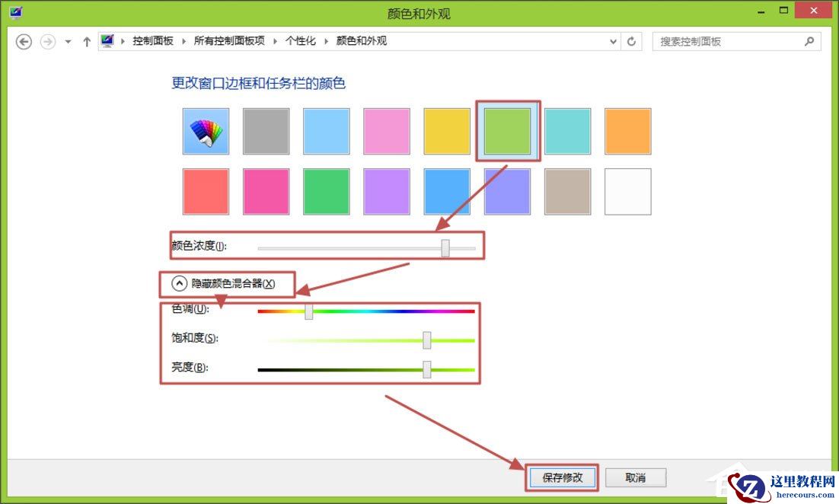
Task: Select the currently highlighted green color swatch
Action: [x=507, y=130]
